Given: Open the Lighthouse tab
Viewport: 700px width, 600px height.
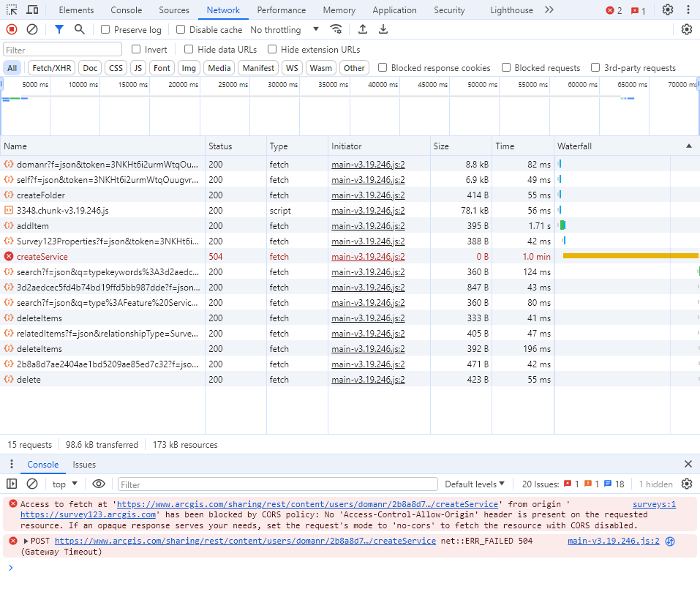Looking at the screenshot, I should pos(511,10).
